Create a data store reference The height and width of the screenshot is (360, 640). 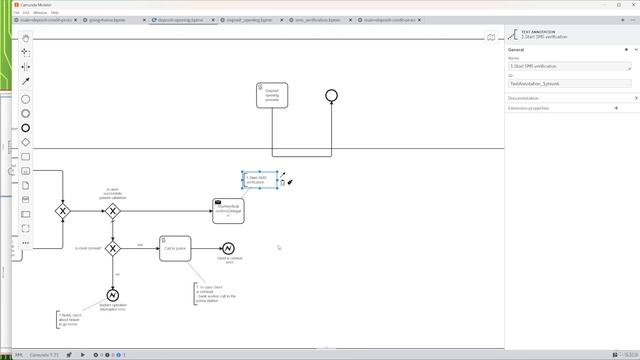(x=25, y=200)
